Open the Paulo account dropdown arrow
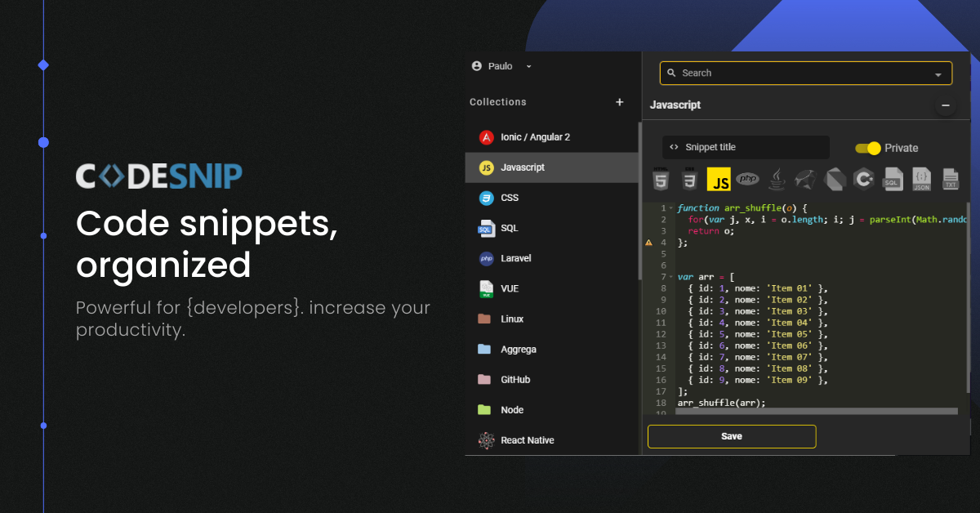This screenshot has width=980, height=513. click(x=529, y=66)
